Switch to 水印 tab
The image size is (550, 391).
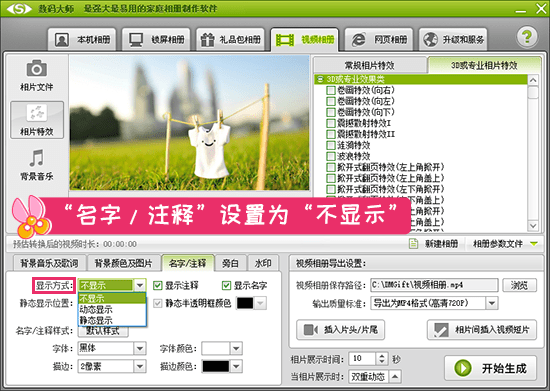(x=263, y=263)
